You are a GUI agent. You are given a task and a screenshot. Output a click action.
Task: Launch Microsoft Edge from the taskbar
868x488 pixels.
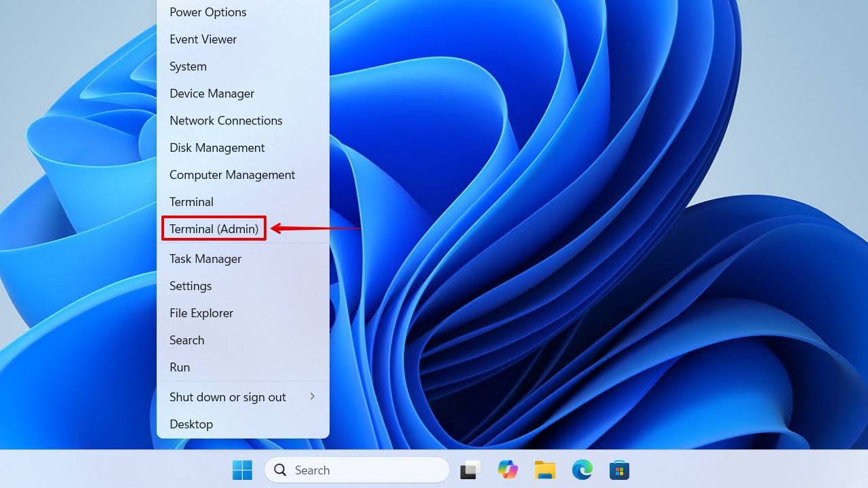pos(582,470)
